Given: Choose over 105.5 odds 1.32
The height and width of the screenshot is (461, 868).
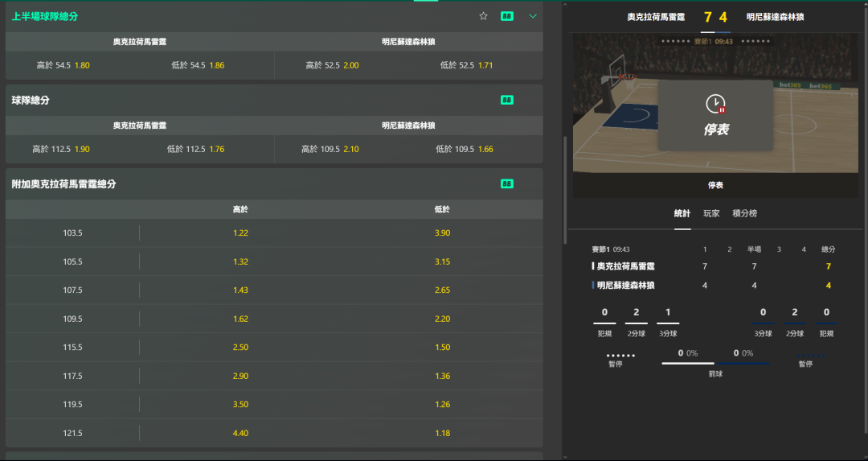Looking at the screenshot, I should pos(240,261).
